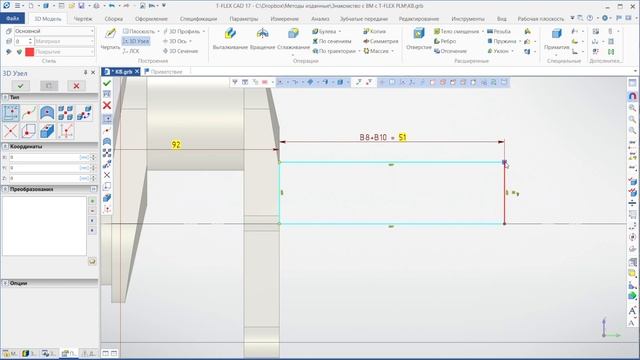640x360 pixels.
Task: Select the crossing-lines node type icon in Тип section
Action: pyautogui.click(x=11, y=131)
